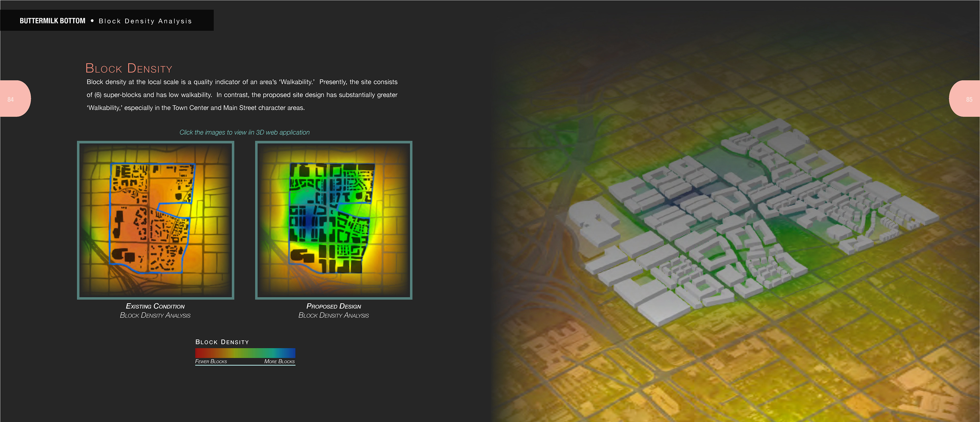Click the Proposed Design caption label
Viewport: 980px width, 422px height.
(x=333, y=306)
